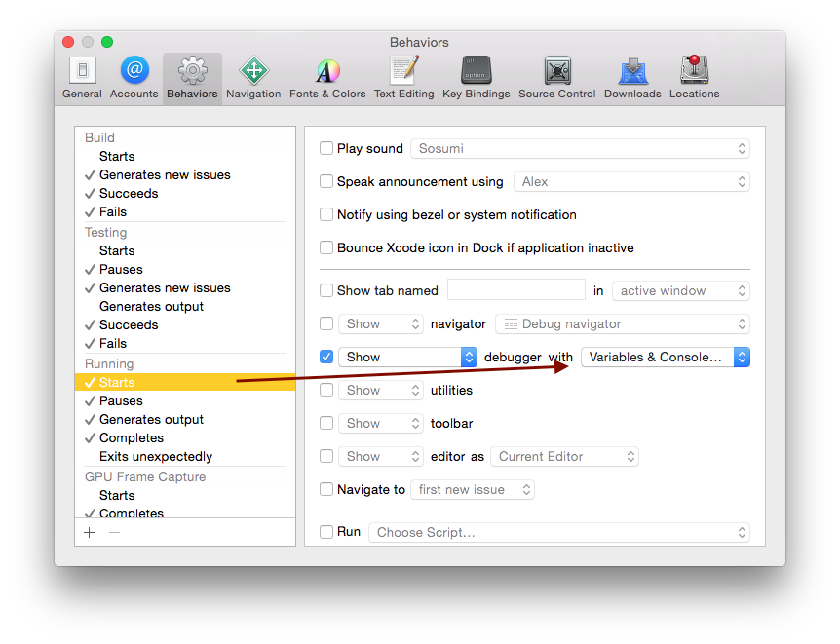Open Fonts & Colors preferences
The height and width of the screenshot is (644, 840).
coord(327,78)
